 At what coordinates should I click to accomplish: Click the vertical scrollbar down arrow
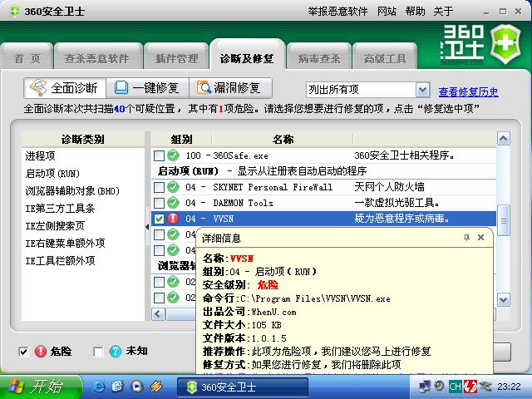click(503, 300)
